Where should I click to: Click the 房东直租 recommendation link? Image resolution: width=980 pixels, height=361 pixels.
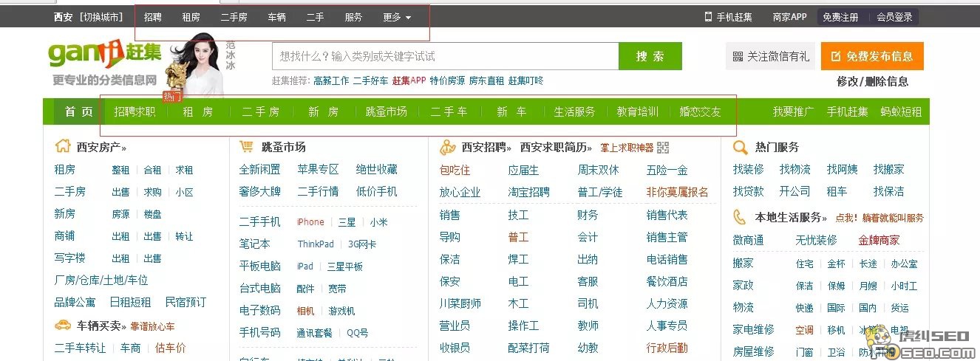coord(486,81)
